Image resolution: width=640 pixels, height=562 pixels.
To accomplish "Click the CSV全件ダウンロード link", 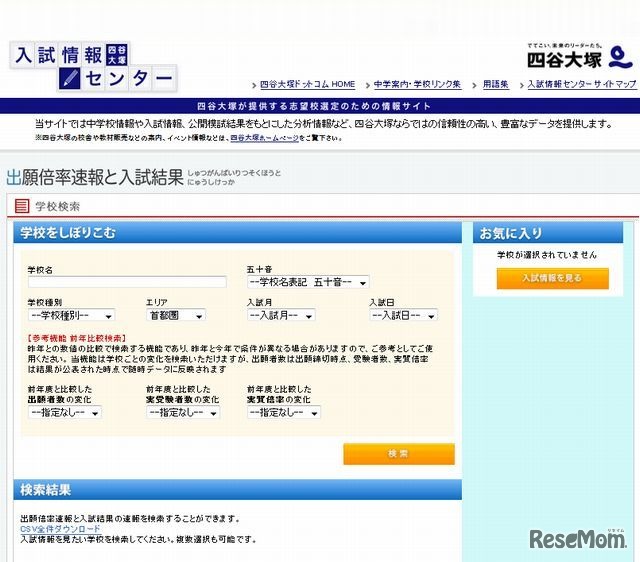I will [60, 529].
